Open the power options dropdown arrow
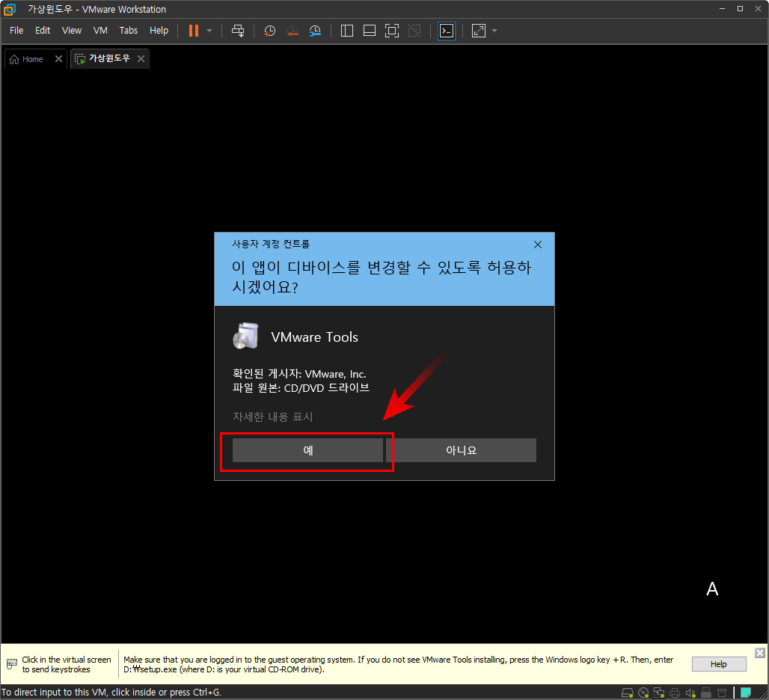The width and height of the screenshot is (769, 700). (209, 31)
